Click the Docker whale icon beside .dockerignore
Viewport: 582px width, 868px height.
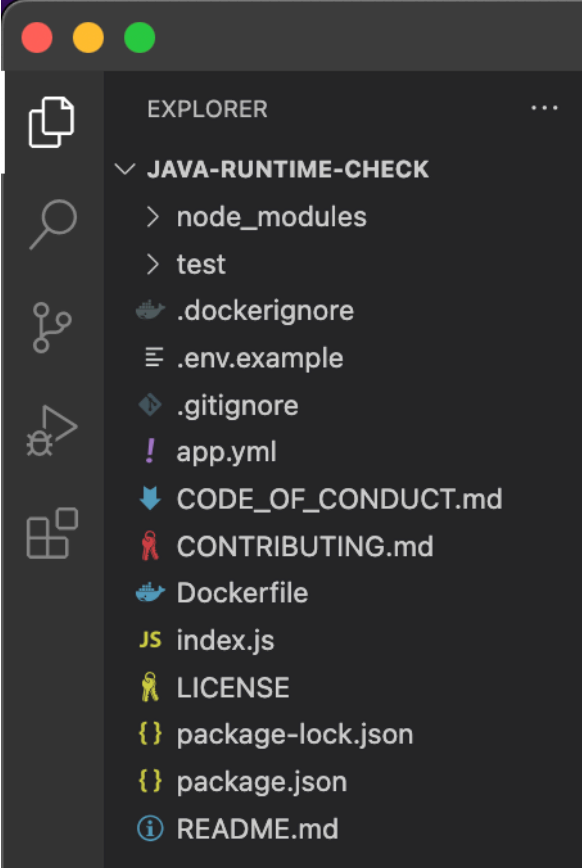150,311
